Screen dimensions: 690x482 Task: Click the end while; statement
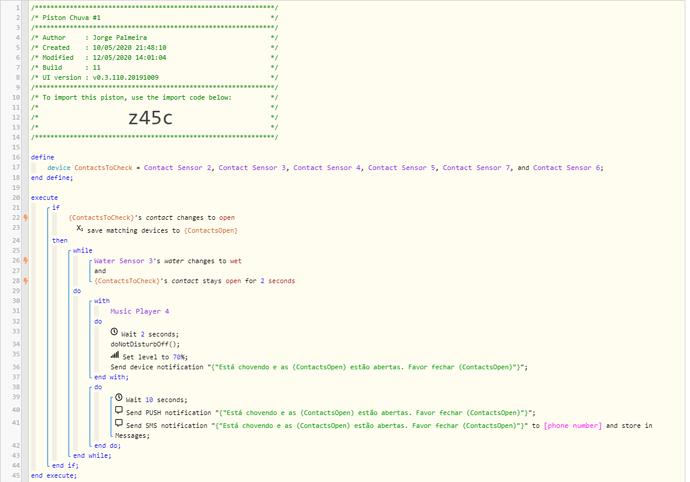tap(92, 456)
